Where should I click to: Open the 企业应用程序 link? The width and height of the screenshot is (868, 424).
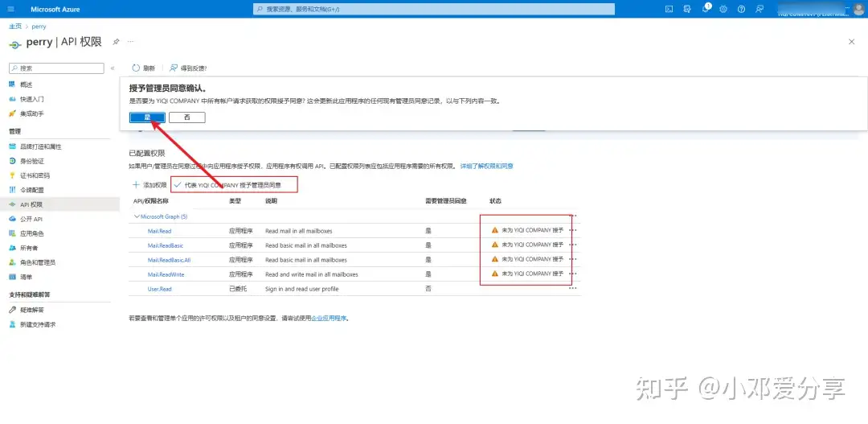click(329, 318)
